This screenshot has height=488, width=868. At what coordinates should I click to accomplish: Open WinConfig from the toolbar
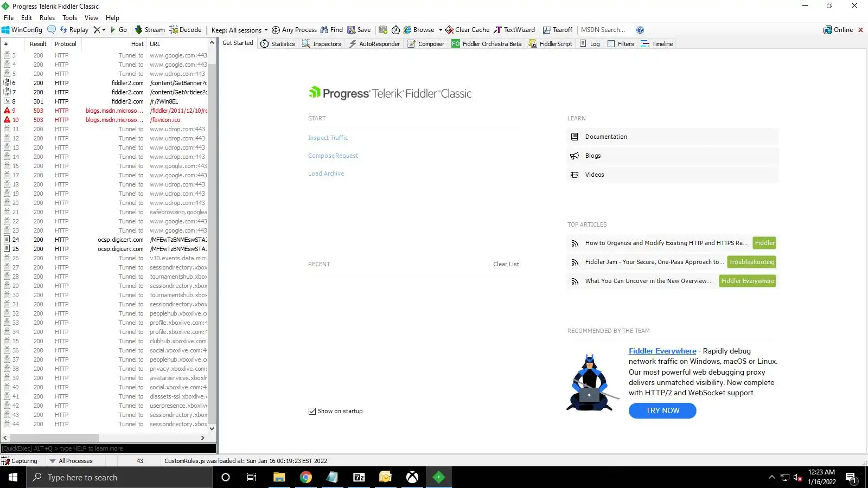(x=22, y=30)
